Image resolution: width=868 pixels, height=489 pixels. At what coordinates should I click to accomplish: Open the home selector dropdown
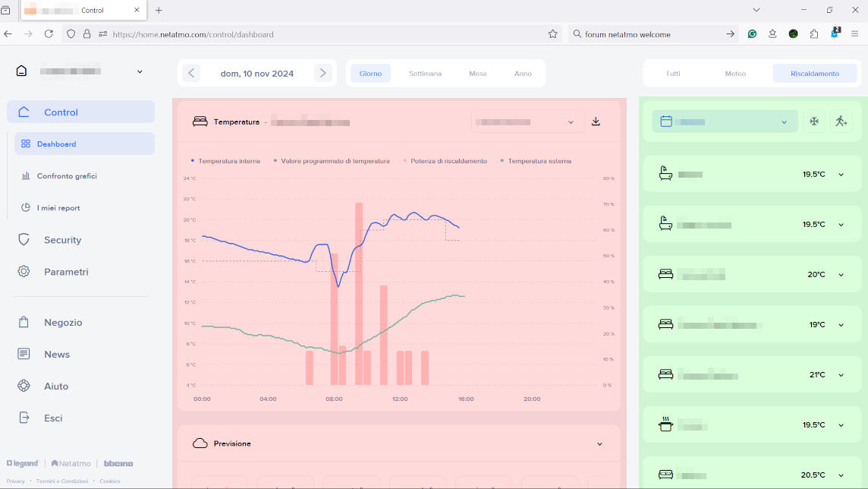tap(139, 71)
